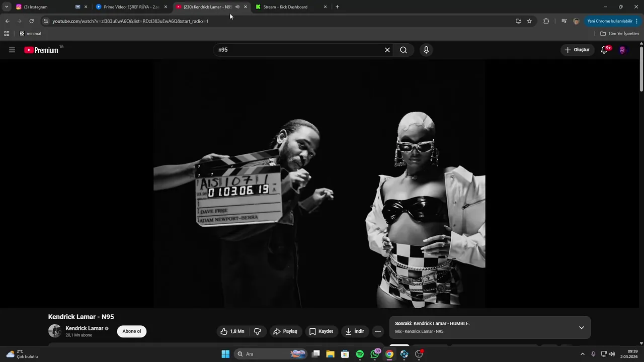The width and height of the screenshot is (644, 362).
Task: Open Windows Start menu
Action: click(x=225, y=354)
